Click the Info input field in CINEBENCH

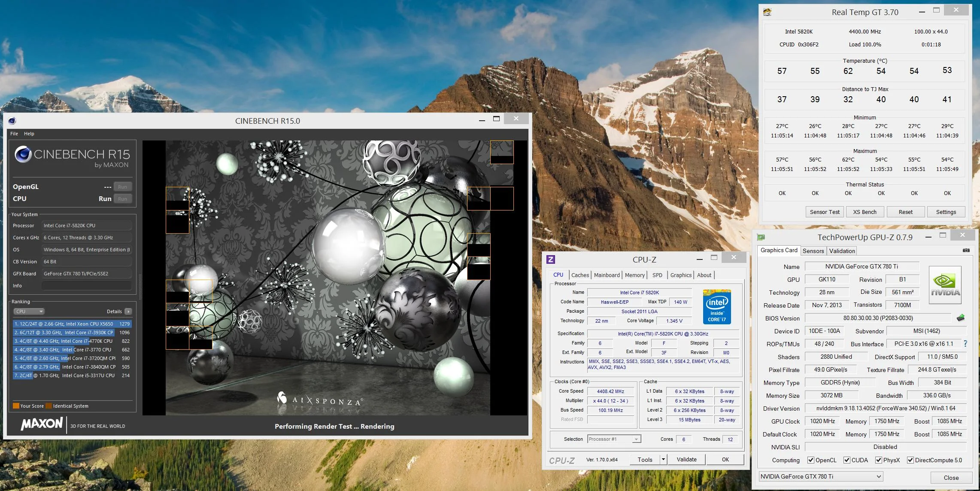tap(86, 286)
